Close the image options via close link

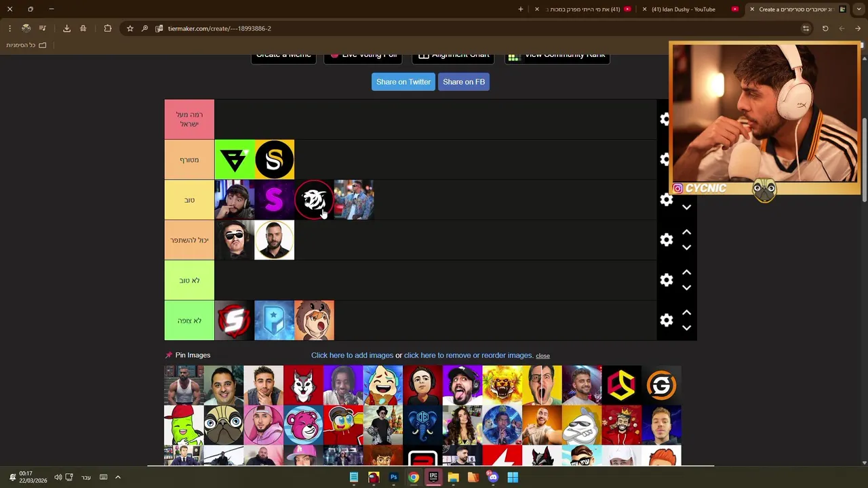pos(542,356)
